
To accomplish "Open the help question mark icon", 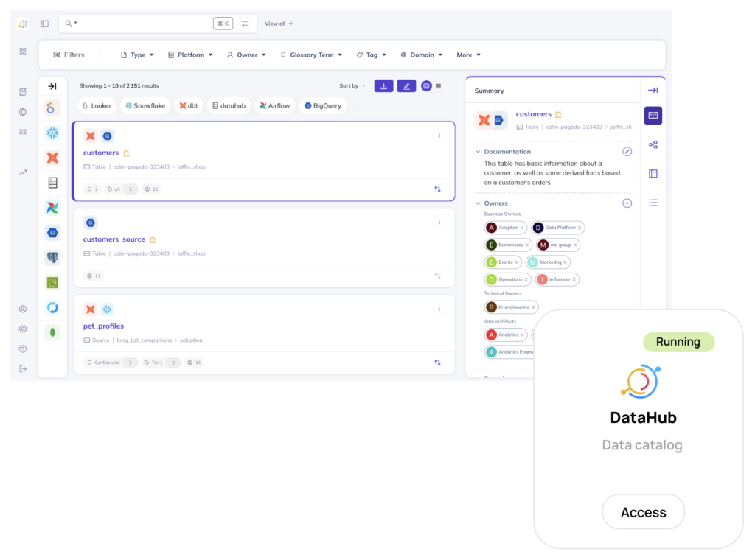I will (23, 349).
